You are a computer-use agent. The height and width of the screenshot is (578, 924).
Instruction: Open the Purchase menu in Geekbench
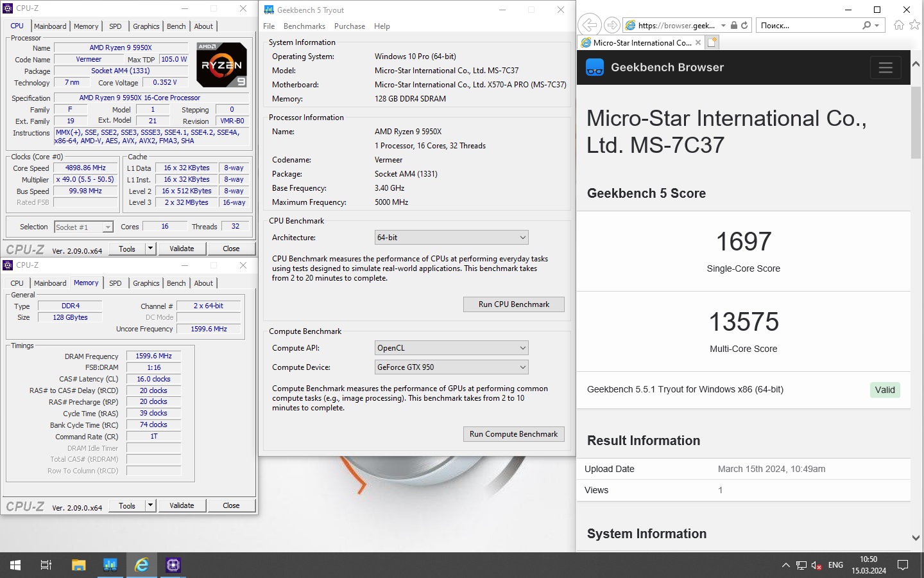point(350,26)
